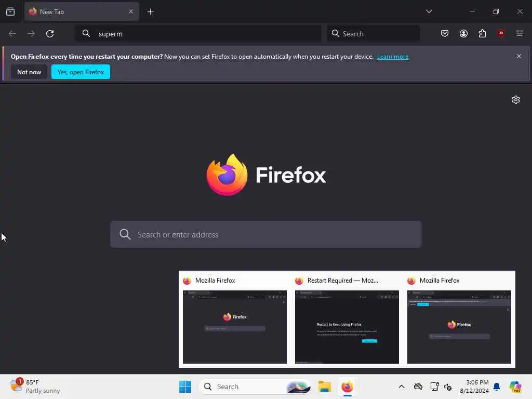Click the Search or enter address field

coord(266,234)
